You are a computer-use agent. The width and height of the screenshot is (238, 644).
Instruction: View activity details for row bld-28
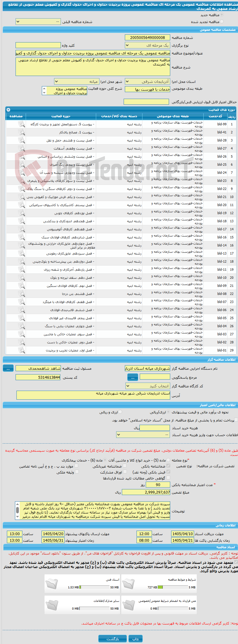[22, 140]
